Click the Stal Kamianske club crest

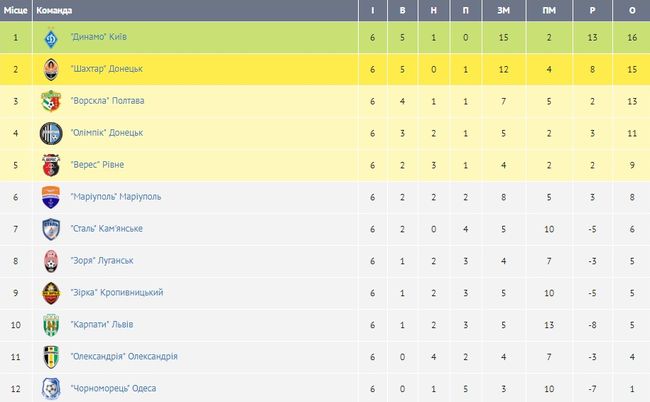tap(51, 229)
